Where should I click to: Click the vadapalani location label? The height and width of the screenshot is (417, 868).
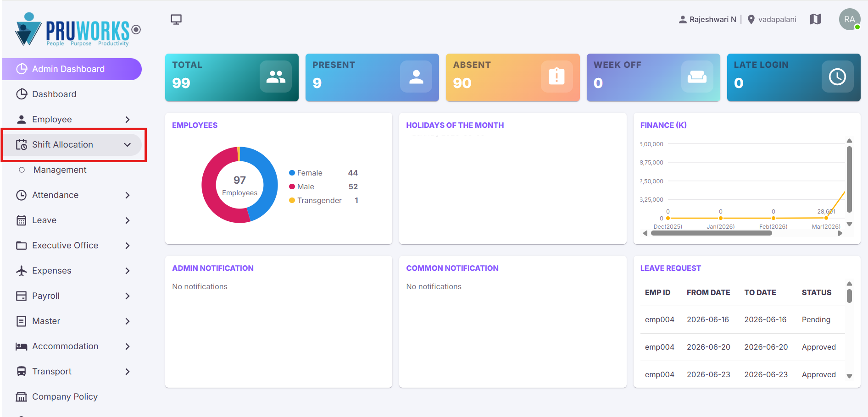pos(777,19)
